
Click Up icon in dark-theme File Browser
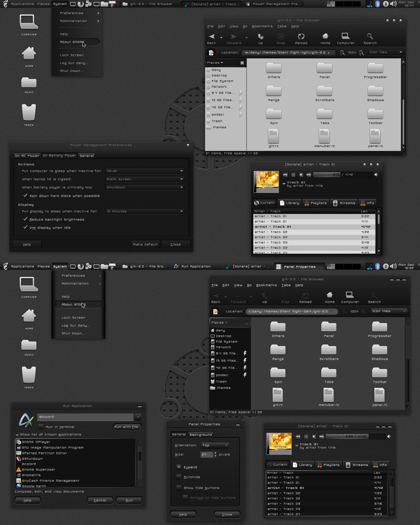pos(265,295)
